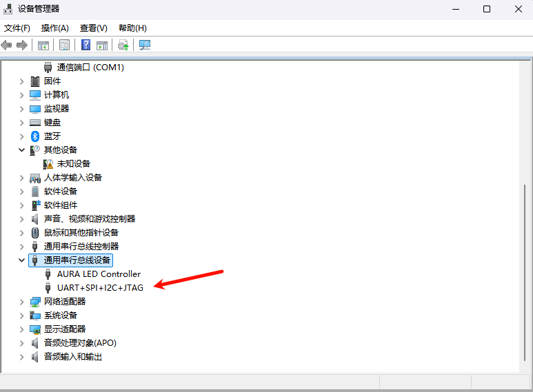
Task: Expand the 监视器 category
Action: pyautogui.click(x=22, y=109)
